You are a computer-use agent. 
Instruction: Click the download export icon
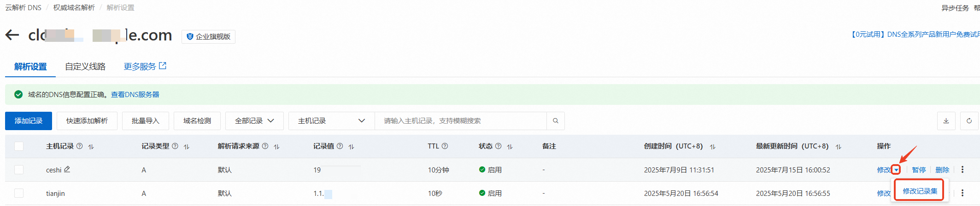click(x=946, y=121)
